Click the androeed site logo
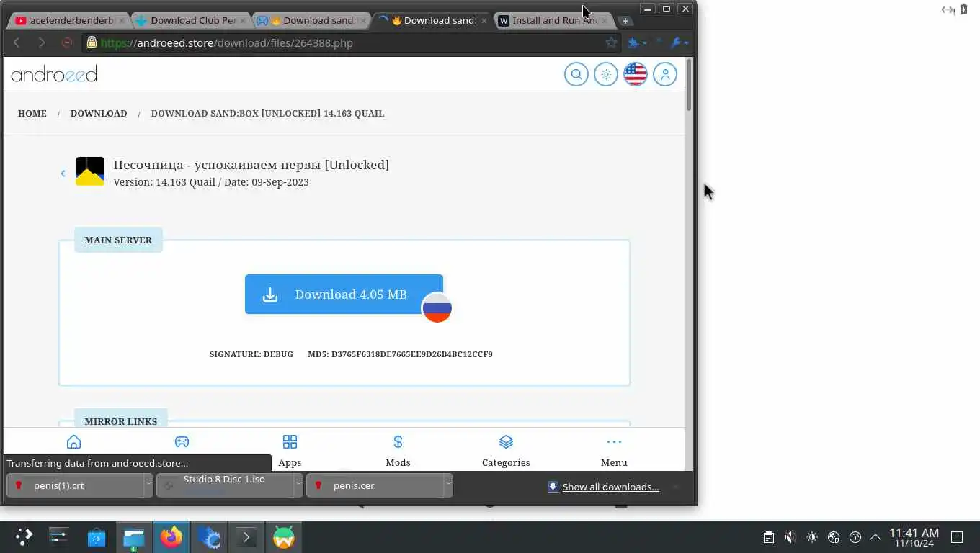 [54, 73]
